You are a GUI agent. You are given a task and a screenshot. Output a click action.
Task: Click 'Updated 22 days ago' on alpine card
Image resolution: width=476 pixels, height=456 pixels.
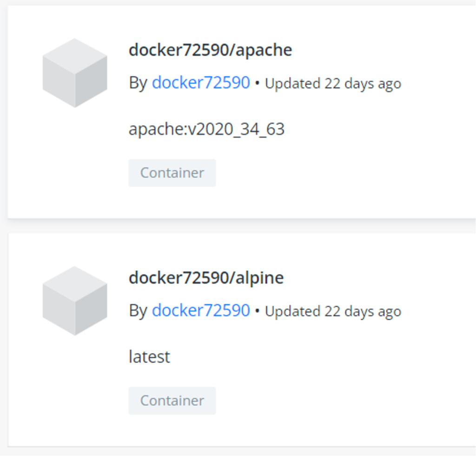point(333,311)
